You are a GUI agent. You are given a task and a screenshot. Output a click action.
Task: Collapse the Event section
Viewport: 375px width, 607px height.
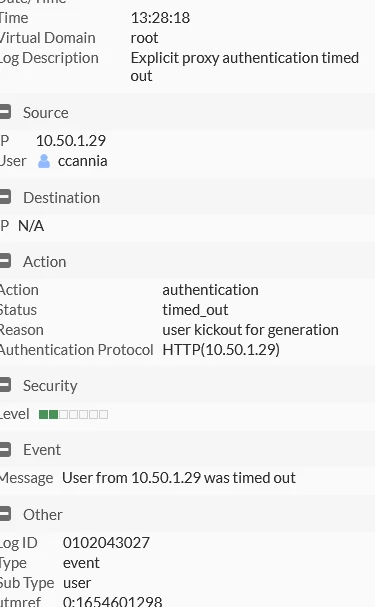coord(5,449)
